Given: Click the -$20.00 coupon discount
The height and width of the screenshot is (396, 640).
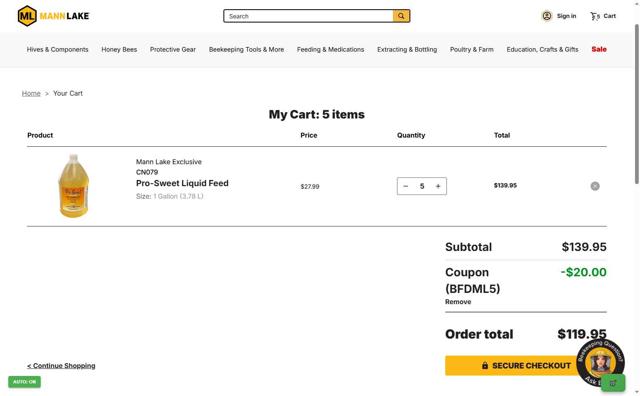Looking at the screenshot, I should (x=584, y=272).
